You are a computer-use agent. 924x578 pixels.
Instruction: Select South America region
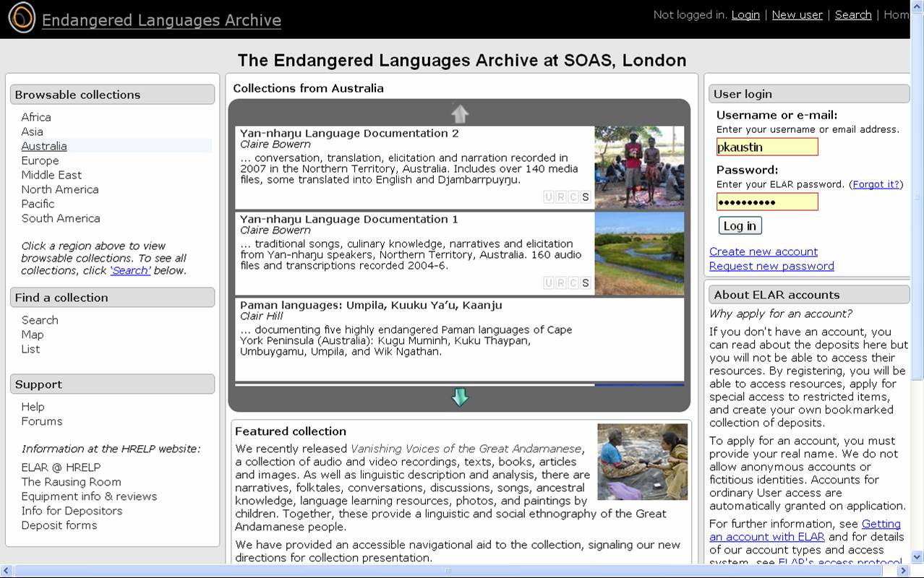click(x=61, y=218)
